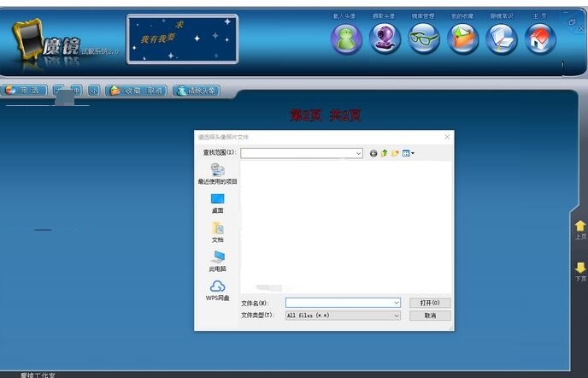Select the 小 small size button
Screen dimensions: 588x378
click(94, 91)
